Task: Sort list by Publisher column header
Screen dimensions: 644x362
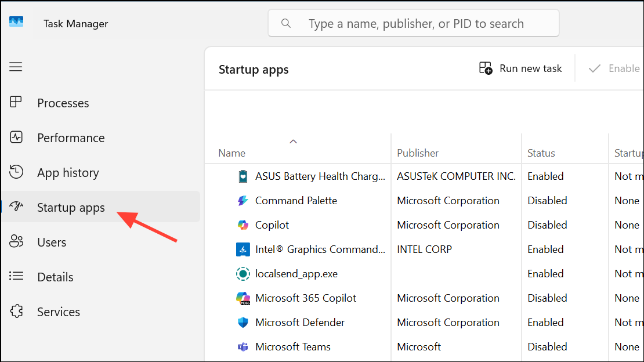Action: [418, 153]
